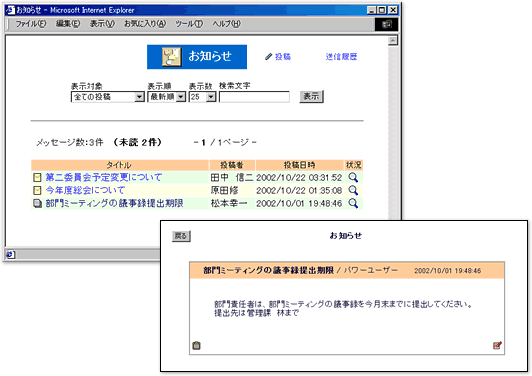The image size is (532, 376).
Task: Open the 表示対象 dropdown showing 全ての投稿
Action: click(108, 97)
